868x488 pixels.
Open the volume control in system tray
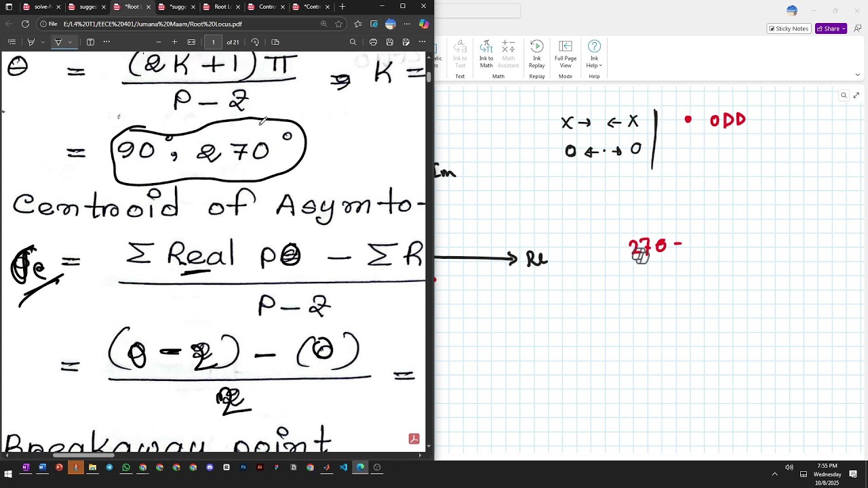pyautogui.click(x=789, y=467)
